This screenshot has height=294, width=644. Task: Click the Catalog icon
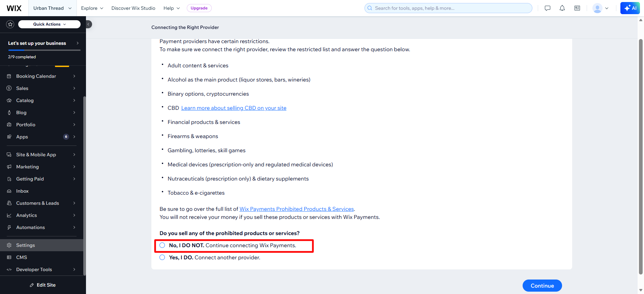coord(9,100)
